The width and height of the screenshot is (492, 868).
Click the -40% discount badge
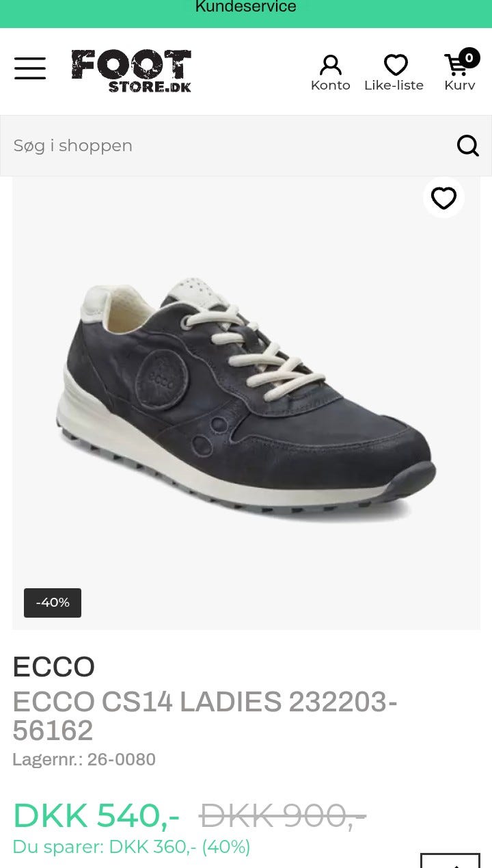click(53, 603)
